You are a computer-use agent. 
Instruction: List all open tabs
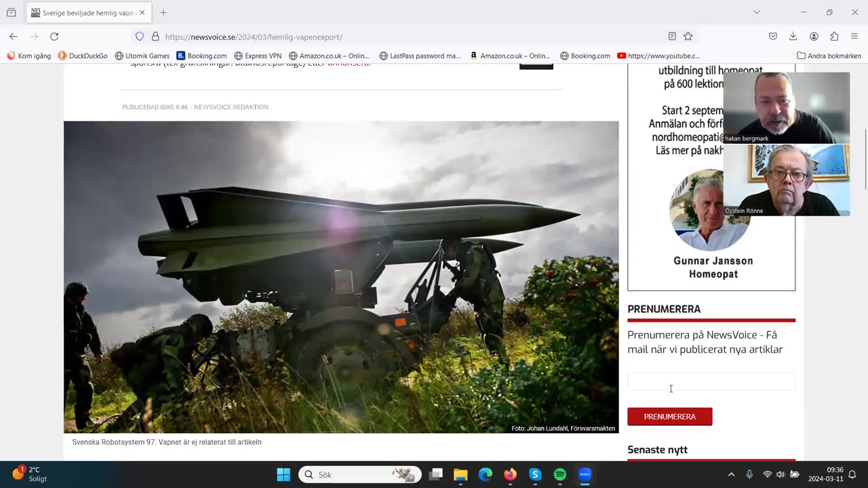pos(757,12)
